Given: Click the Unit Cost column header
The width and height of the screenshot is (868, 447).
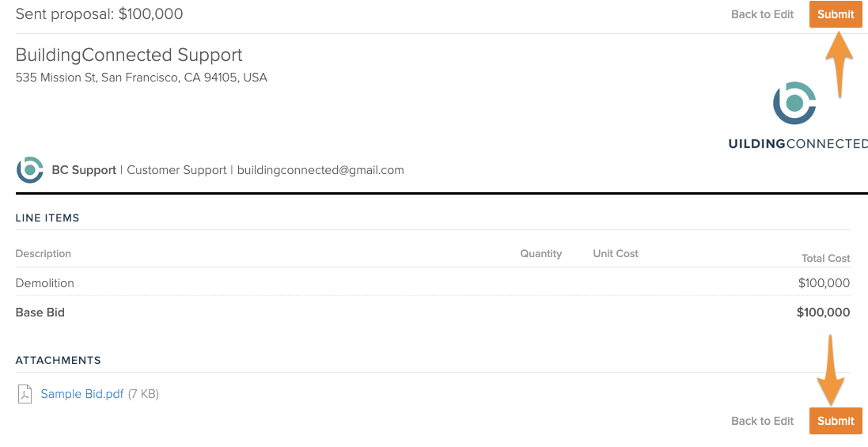Looking at the screenshot, I should 616,254.
